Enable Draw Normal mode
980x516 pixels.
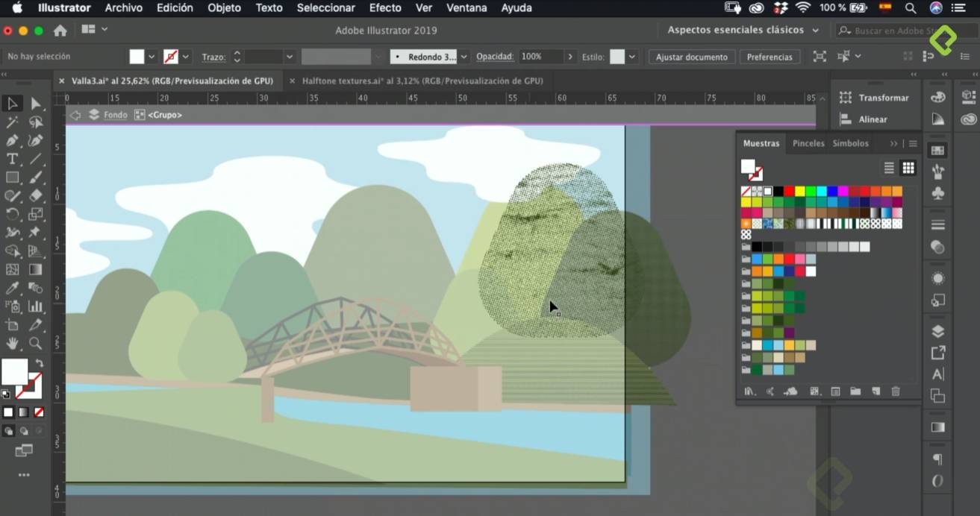(x=8, y=430)
